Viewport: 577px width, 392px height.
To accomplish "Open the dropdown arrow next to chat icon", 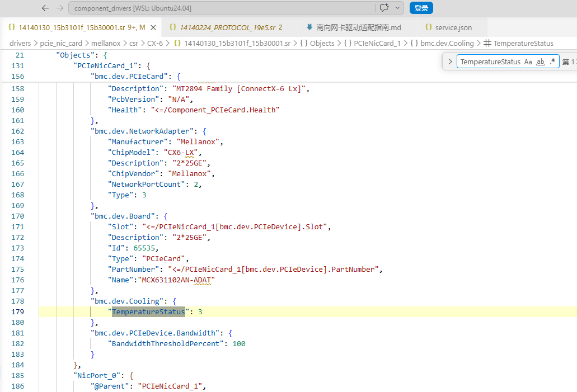I will (397, 8).
